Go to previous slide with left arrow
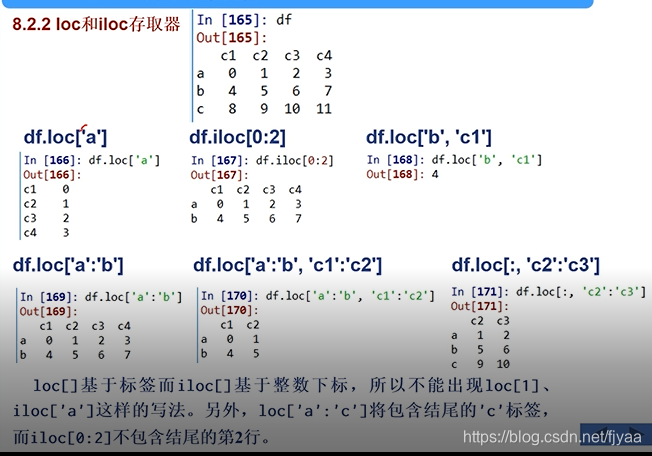This screenshot has height=456, width=652. [602, 434]
